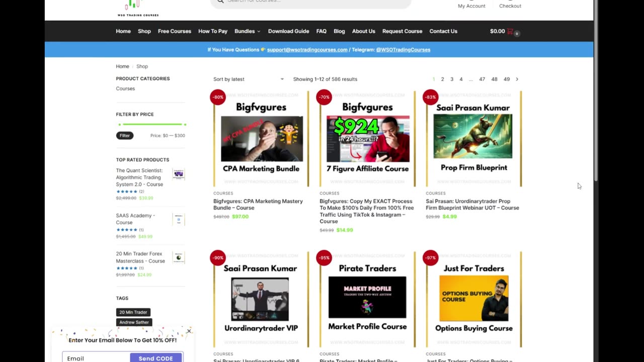Go to next results page arrow

(517, 79)
